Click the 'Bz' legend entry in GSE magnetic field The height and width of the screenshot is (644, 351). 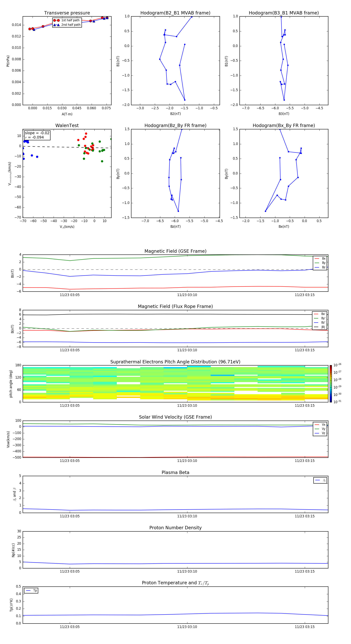point(320,267)
